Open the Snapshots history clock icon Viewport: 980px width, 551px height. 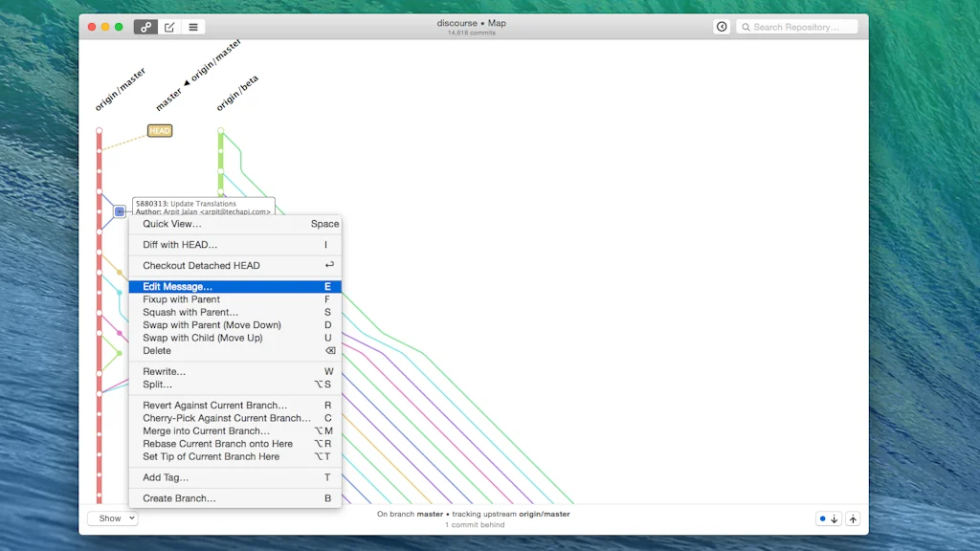[x=722, y=27]
